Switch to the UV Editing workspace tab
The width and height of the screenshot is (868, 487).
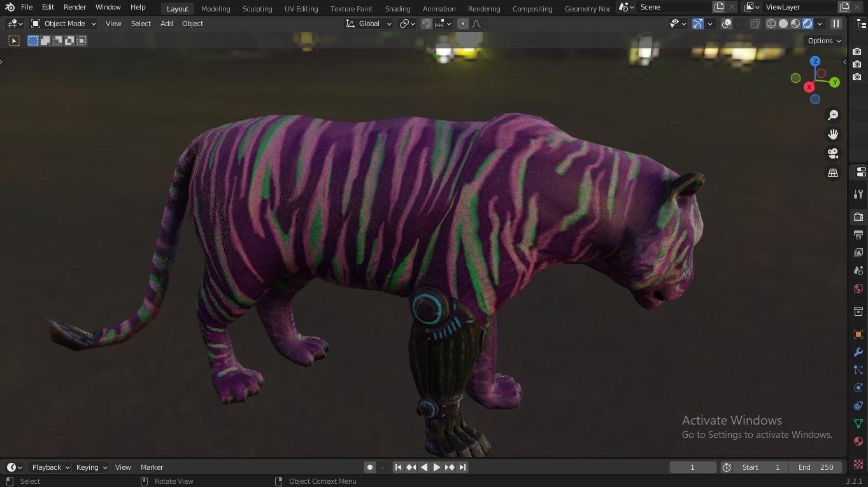click(x=301, y=9)
